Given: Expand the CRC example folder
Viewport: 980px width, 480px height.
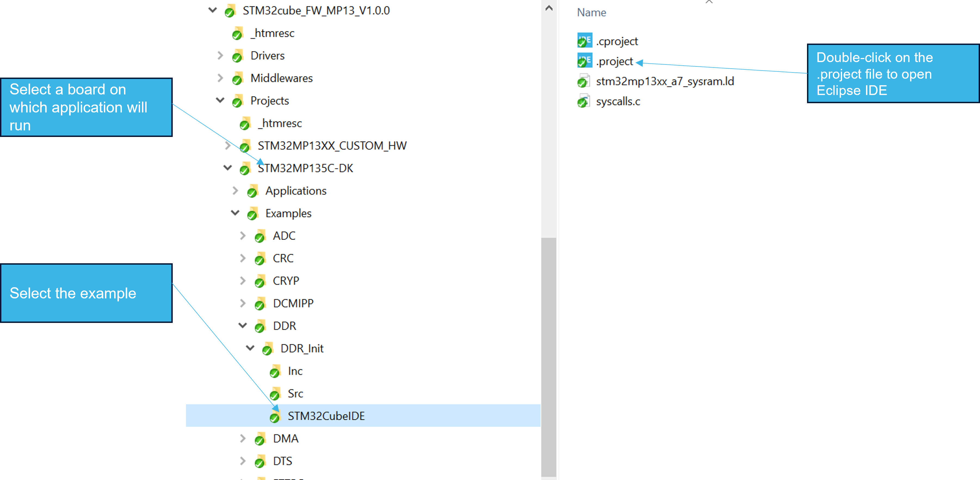Looking at the screenshot, I should click(x=243, y=258).
